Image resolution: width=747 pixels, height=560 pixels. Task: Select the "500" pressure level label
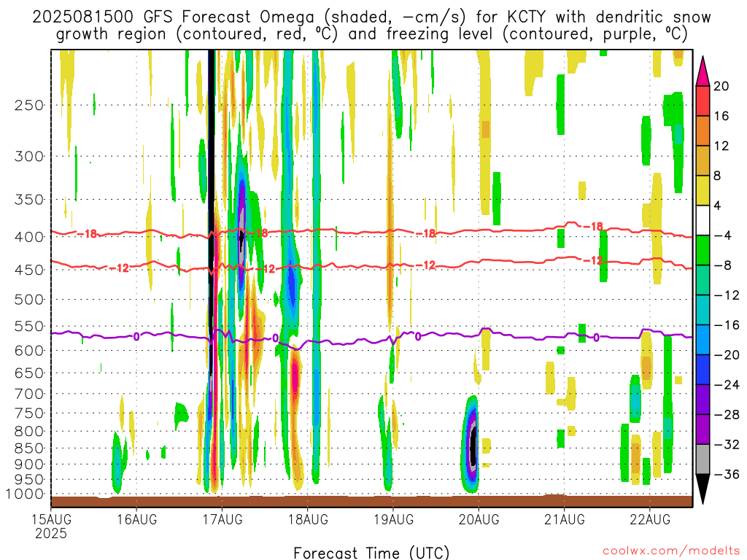[x=29, y=300]
